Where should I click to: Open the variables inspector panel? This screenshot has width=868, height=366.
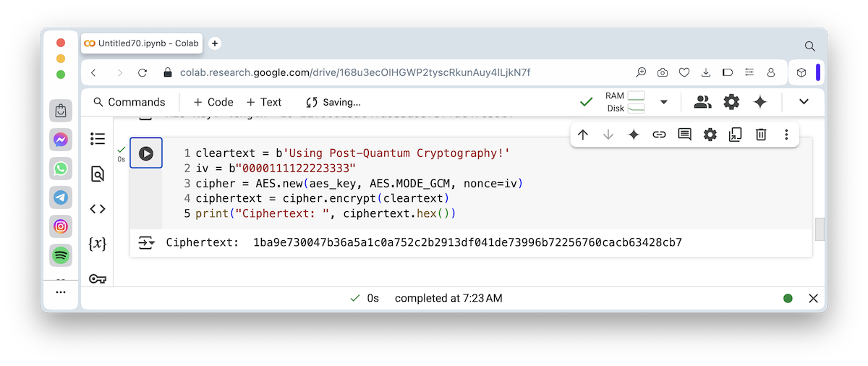point(98,244)
